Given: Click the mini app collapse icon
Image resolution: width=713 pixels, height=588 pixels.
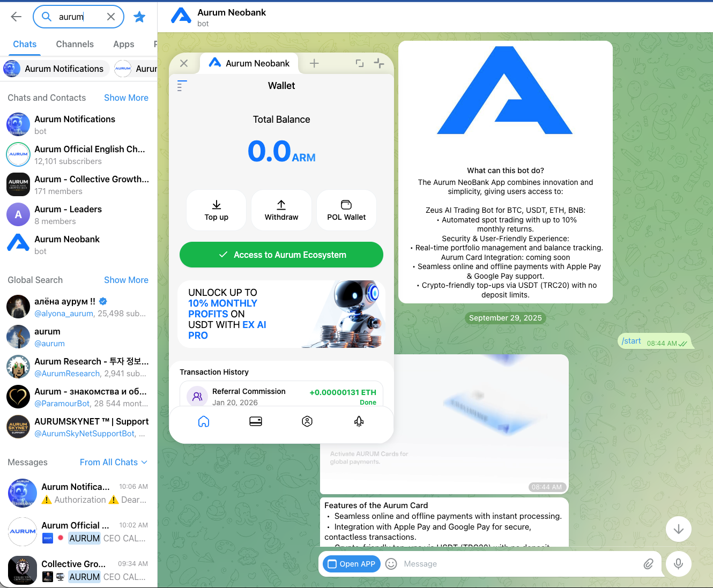Looking at the screenshot, I should tap(379, 63).
